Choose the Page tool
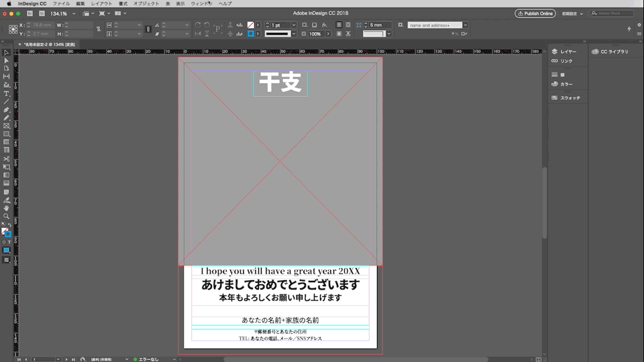The image size is (644, 362). click(6, 68)
